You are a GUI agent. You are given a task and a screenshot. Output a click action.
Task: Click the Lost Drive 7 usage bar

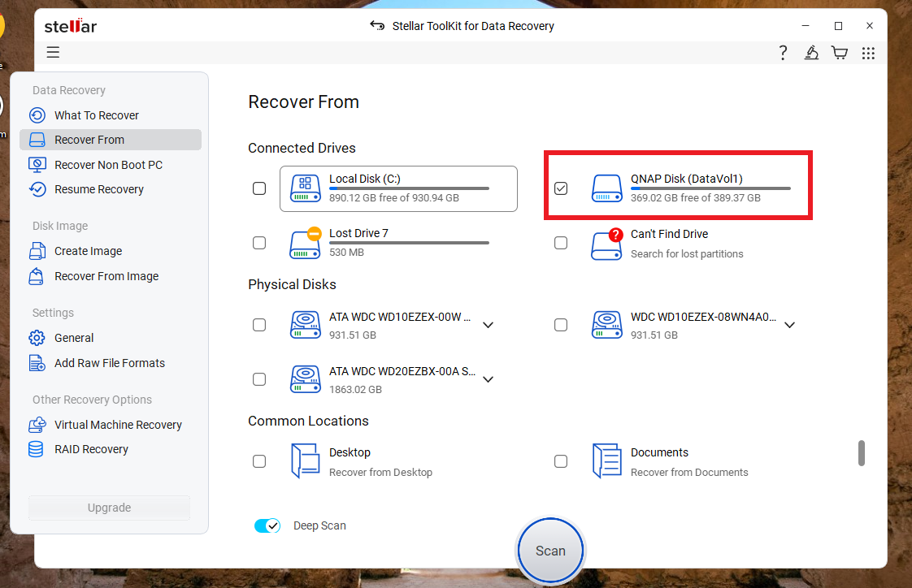pos(409,243)
